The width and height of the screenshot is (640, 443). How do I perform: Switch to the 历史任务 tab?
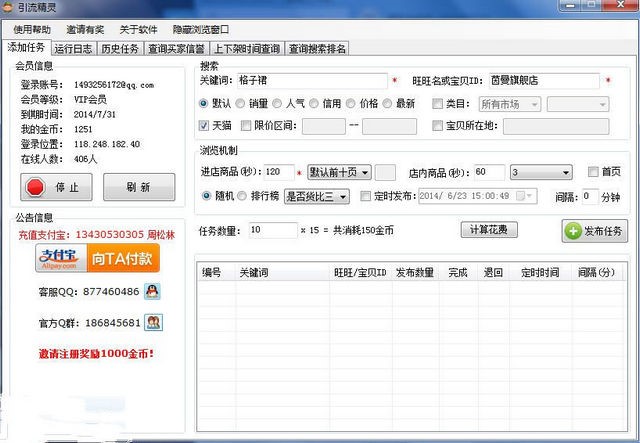coord(120,49)
